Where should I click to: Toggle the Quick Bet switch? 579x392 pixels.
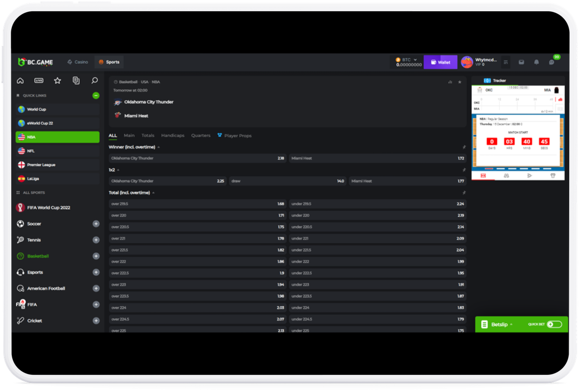point(554,324)
